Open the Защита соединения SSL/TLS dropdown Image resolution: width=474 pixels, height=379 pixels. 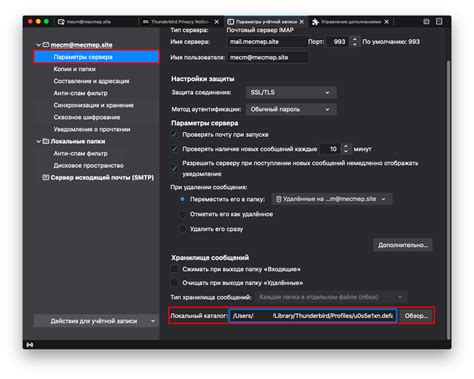[x=291, y=93]
